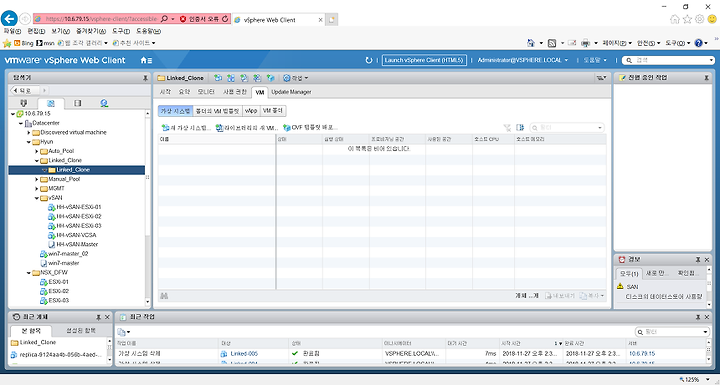
Task: Click the find binoculars icon below VM table
Action: (164, 296)
